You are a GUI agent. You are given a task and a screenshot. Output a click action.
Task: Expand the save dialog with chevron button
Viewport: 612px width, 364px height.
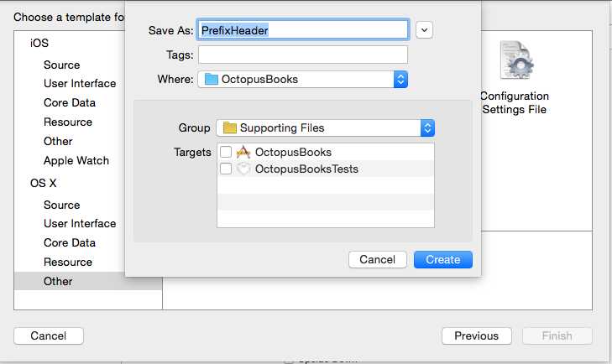424,30
